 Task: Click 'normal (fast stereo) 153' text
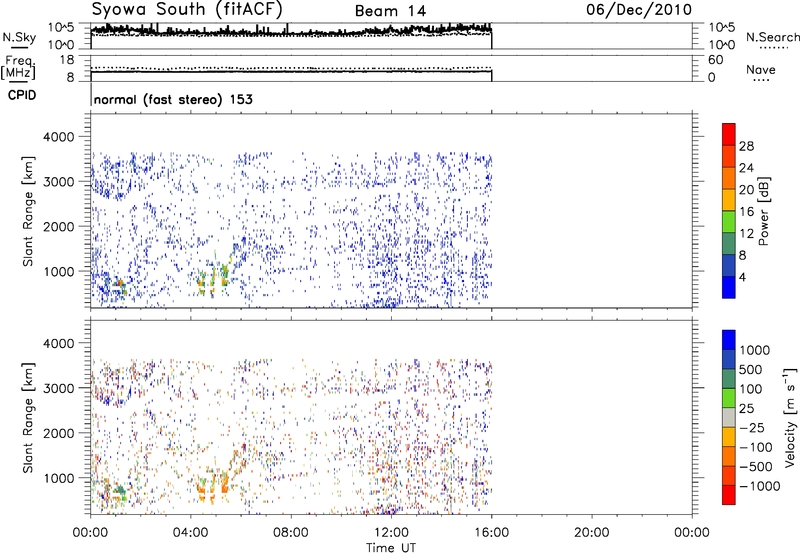173,99
